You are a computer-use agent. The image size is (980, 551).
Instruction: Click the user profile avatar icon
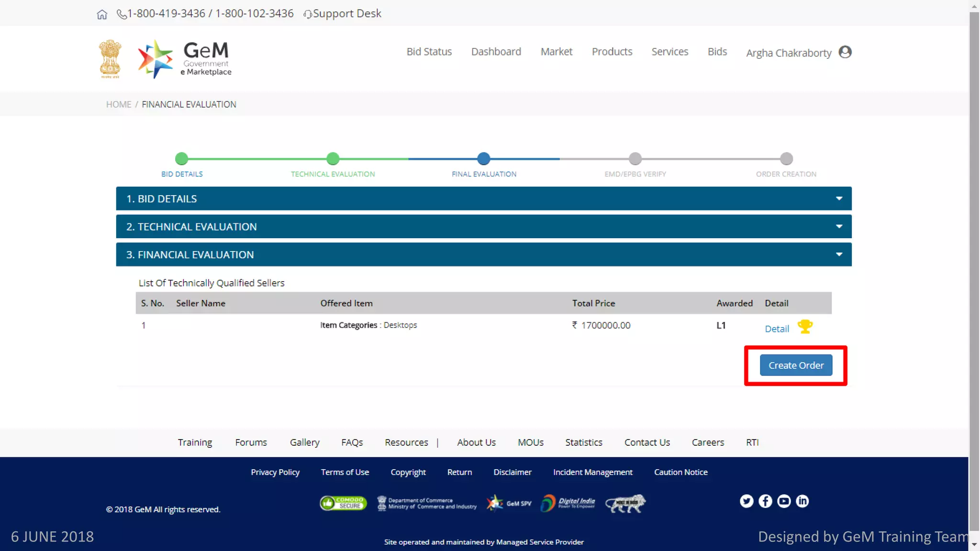pyautogui.click(x=845, y=52)
